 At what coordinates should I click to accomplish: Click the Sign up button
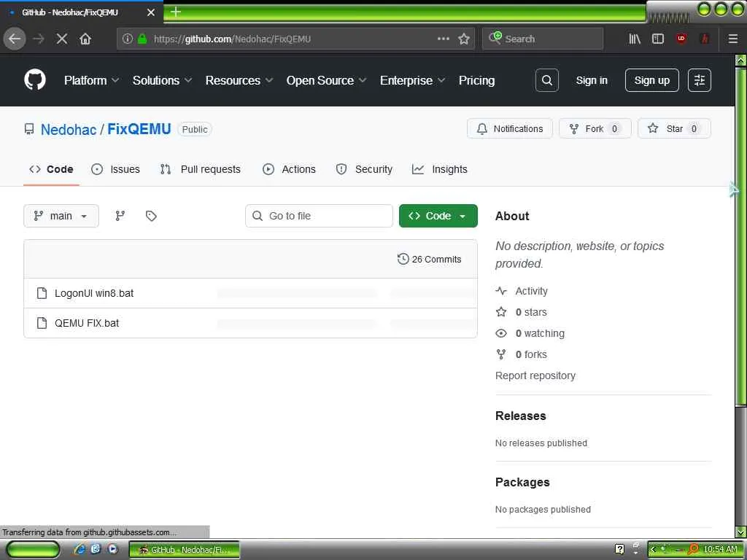pyautogui.click(x=651, y=80)
